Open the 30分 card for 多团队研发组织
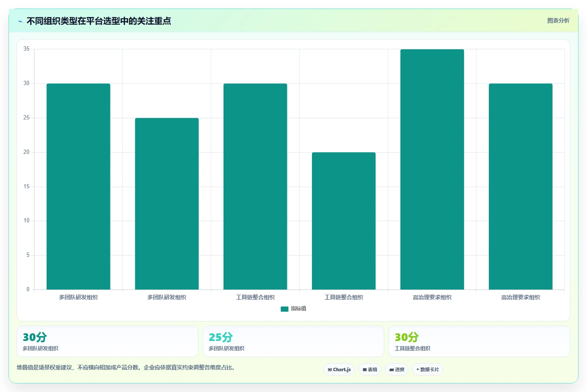587x392 pixels. (108, 341)
